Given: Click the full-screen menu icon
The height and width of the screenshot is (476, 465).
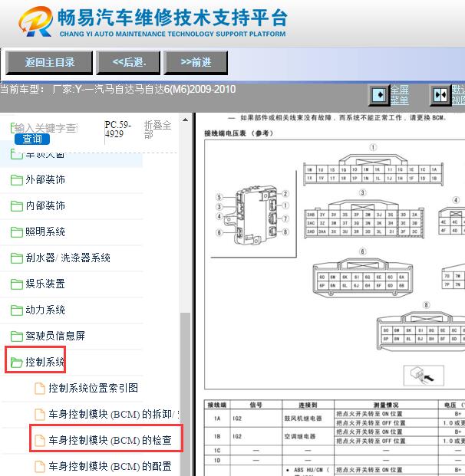Looking at the screenshot, I should (378, 95).
